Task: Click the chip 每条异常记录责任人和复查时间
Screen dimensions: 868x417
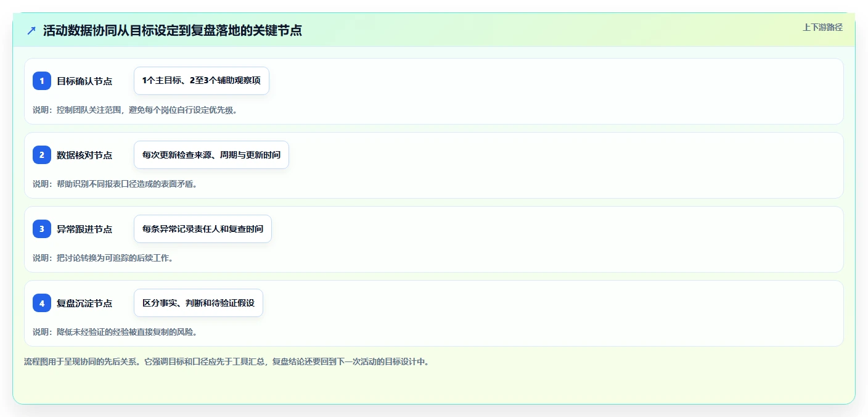Action: tap(203, 229)
